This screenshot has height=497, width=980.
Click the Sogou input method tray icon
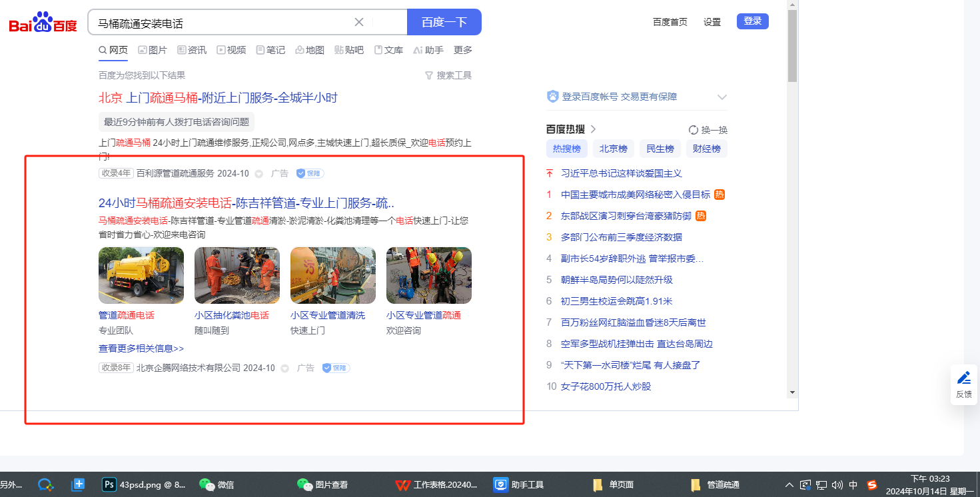click(x=872, y=484)
